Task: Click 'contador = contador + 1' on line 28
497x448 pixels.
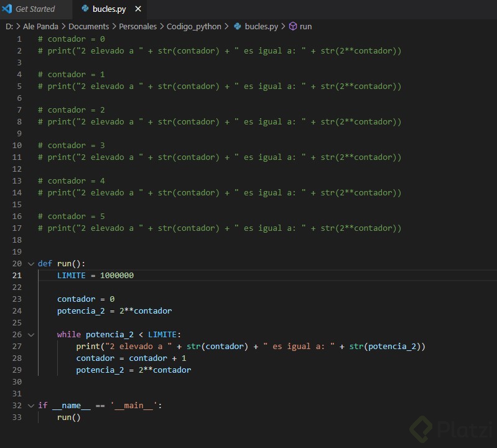Action: tap(131, 358)
